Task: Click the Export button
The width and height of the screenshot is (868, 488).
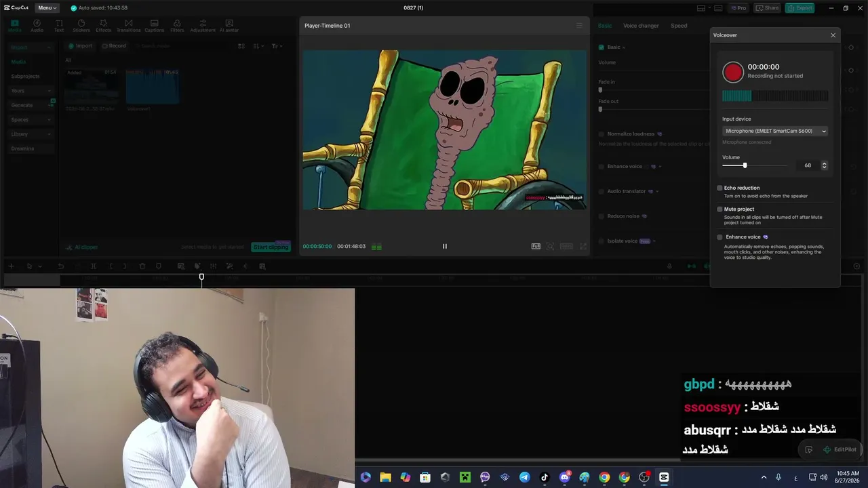Action: pyautogui.click(x=800, y=8)
